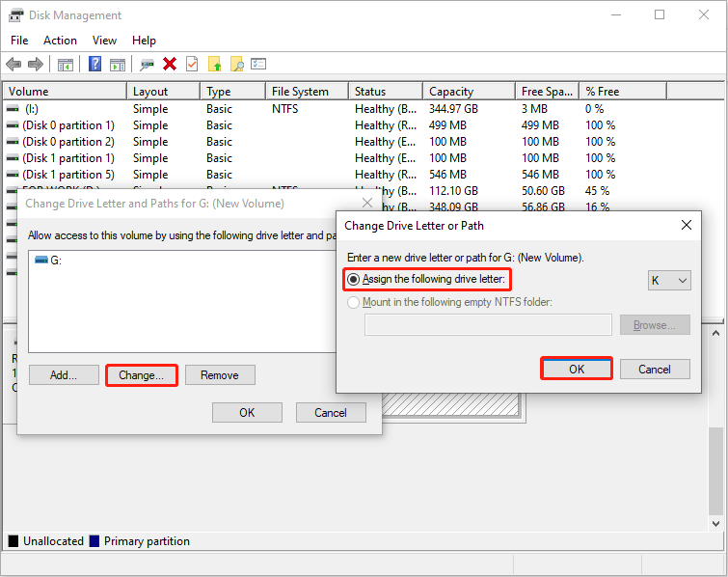Viewport: 728px width, 577px height.
Task: Click the Open folder green arrow icon
Action: pyautogui.click(x=214, y=64)
